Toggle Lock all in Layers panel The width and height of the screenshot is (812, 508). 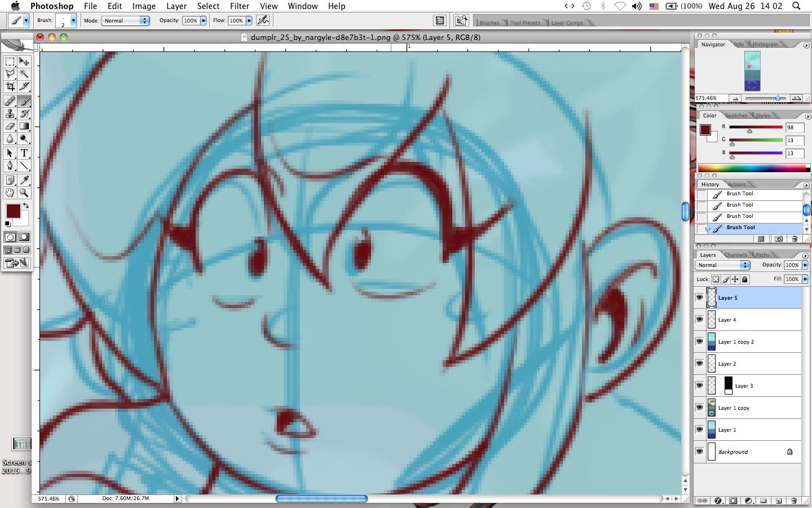pyautogui.click(x=745, y=279)
